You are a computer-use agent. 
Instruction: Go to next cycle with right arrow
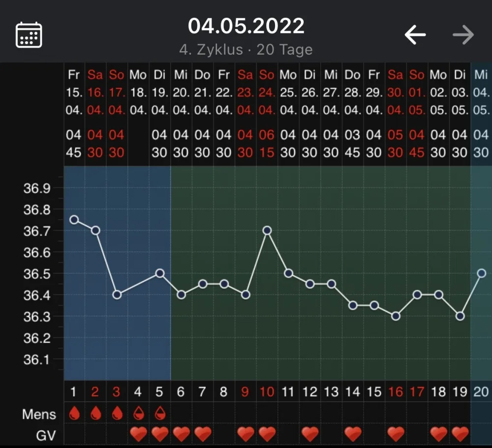[x=463, y=34]
